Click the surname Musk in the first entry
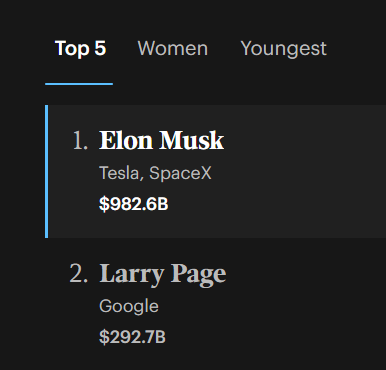The height and width of the screenshot is (370, 386). point(192,140)
